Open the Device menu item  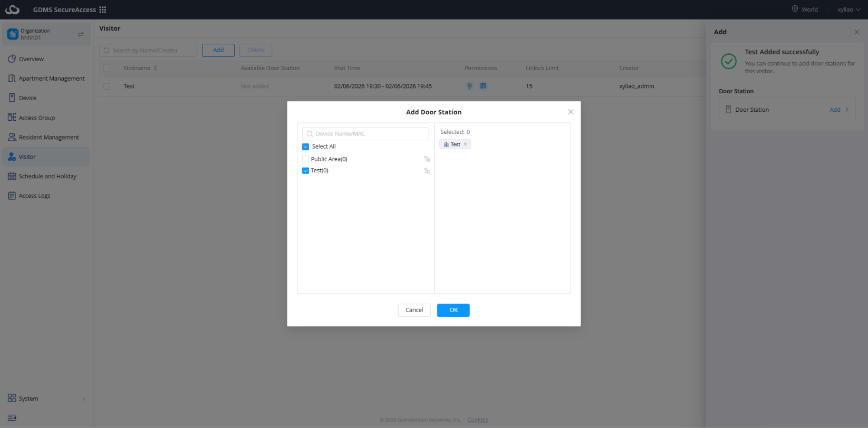[x=27, y=98]
